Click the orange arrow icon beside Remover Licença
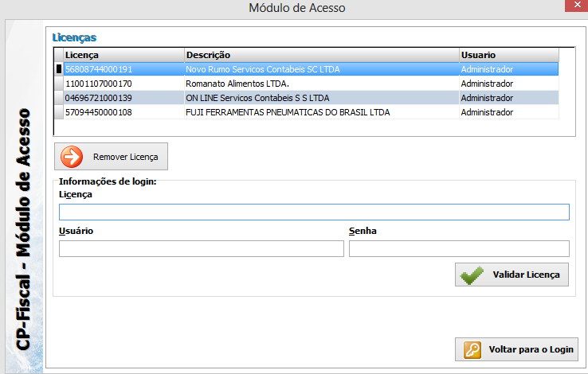The image size is (588, 374). [72, 157]
